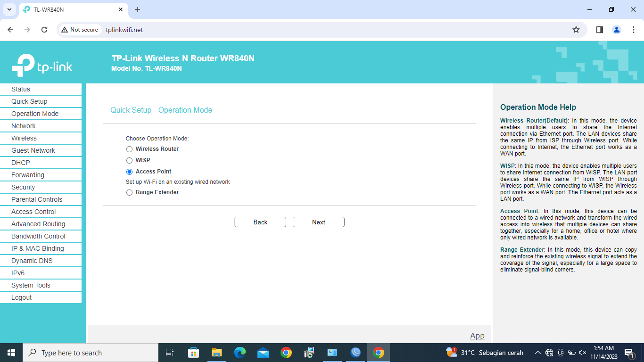Open Chrome three-dot menu

tap(634, 30)
